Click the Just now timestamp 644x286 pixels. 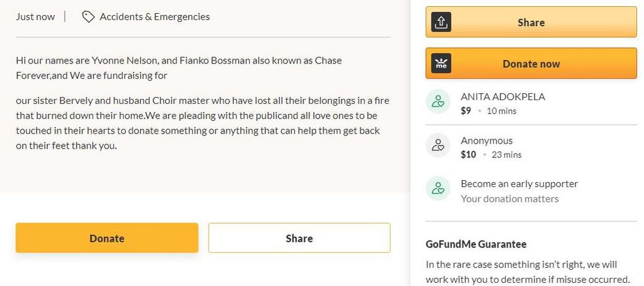pos(35,17)
